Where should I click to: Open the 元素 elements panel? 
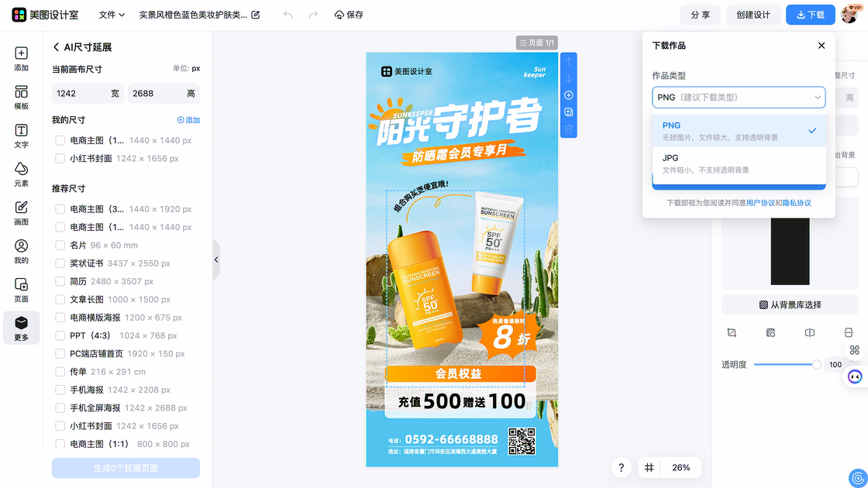click(x=21, y=174)
